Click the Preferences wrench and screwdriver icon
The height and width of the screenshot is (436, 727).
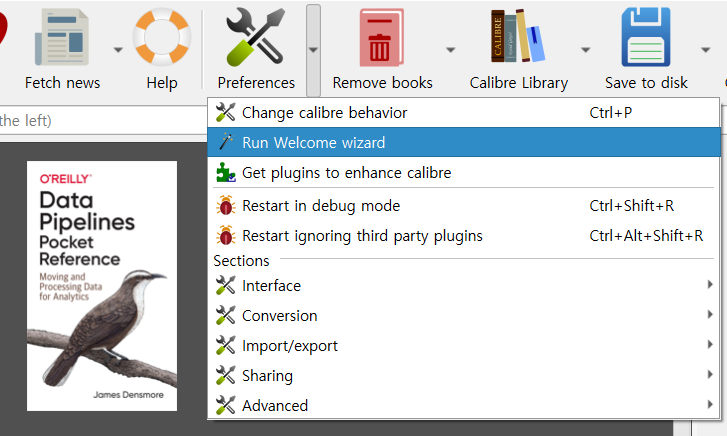click(256, 37)
